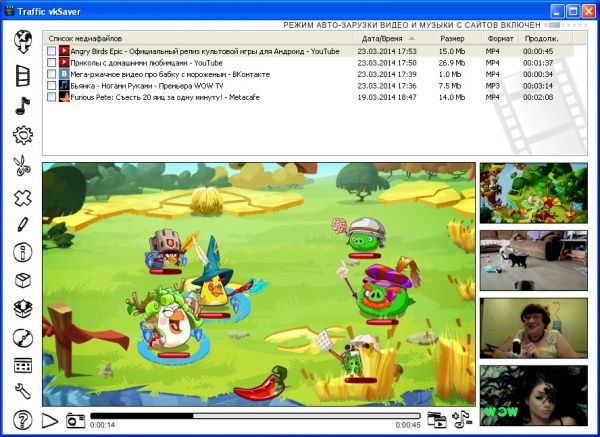Click the YouTube icon of Angry Birds Epic row
The image size is (600, 437).
(x=64, y=51)
